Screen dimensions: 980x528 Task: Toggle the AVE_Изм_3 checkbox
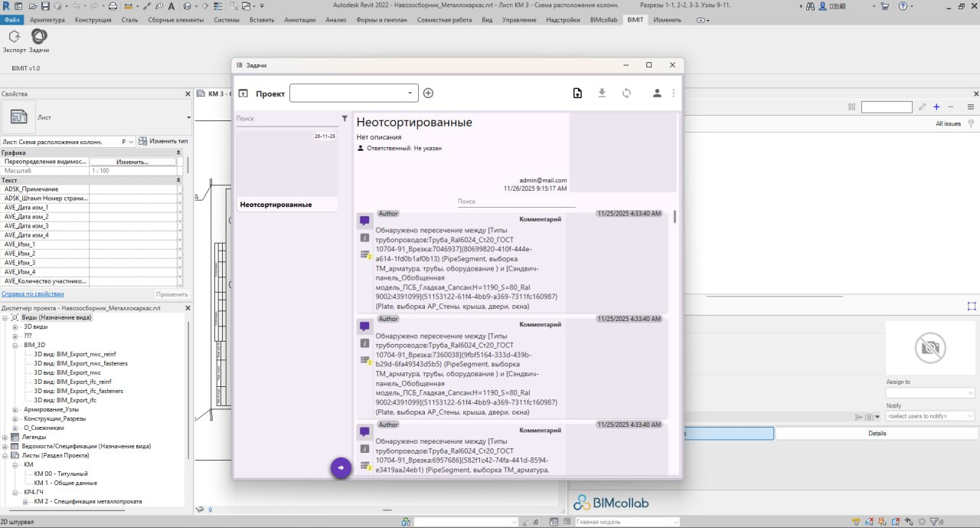[181, 263]
